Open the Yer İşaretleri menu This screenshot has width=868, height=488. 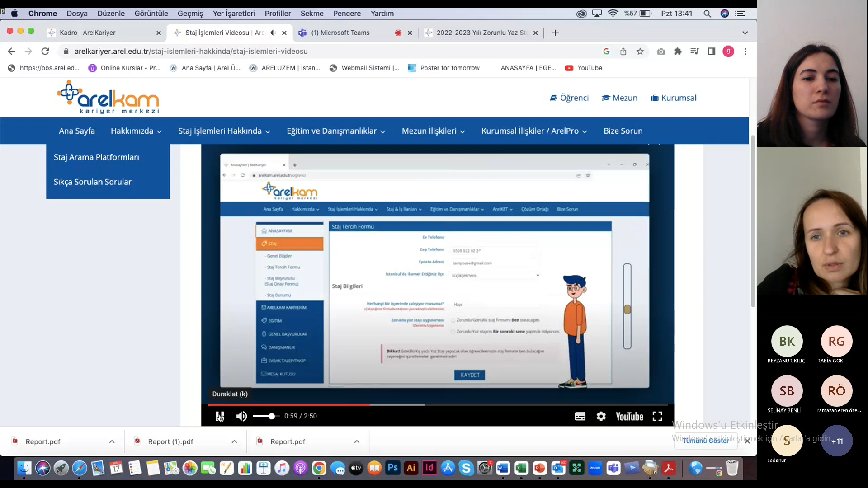click(x=234, y=14)
